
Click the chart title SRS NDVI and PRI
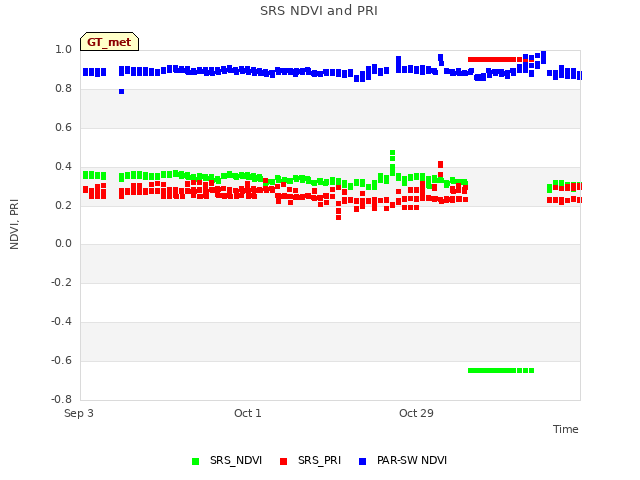[x=319, y=11]
